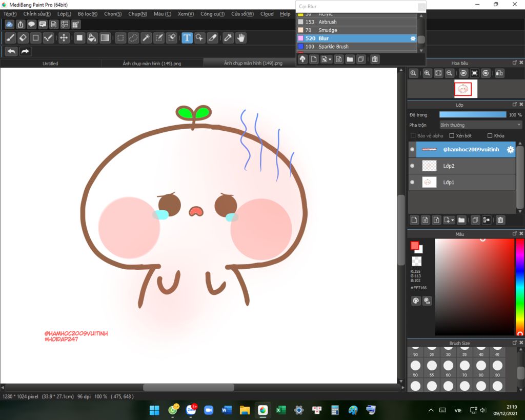Expand the add layer dropdown arrow
Screen dimensions: 525x420
(452, 221)
